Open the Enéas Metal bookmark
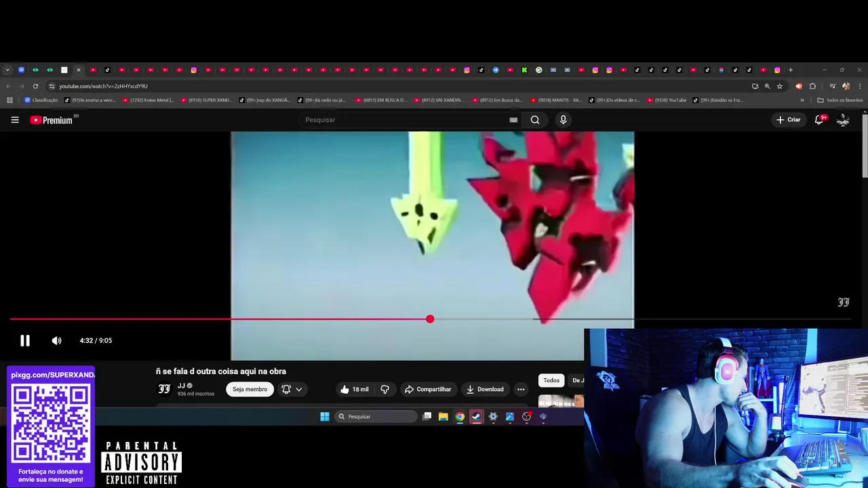The image size is (868, 488). 149,100
